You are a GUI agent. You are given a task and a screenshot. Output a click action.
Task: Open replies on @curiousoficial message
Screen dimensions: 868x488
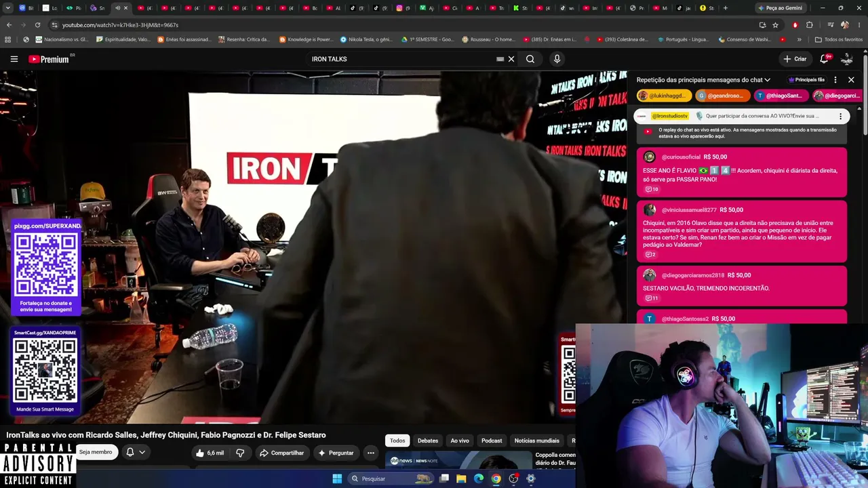click(x=652, y=189)
